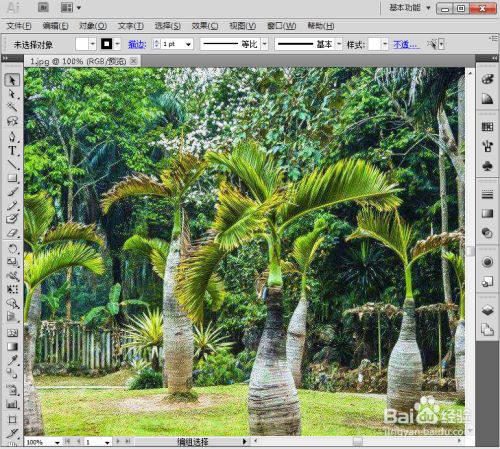This screenshot has width=500, height=449.
Task: Open the 等比 width profile dropdown
Action: (x=265, y=44)
